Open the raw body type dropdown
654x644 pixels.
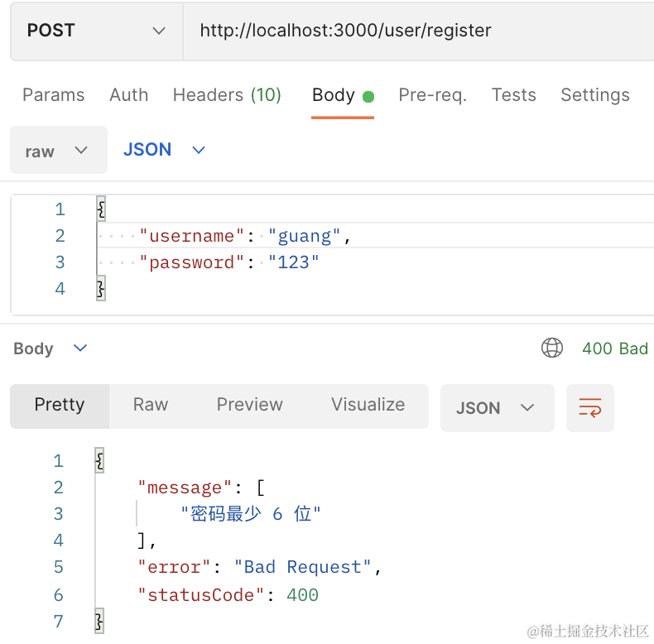[58, 151]
